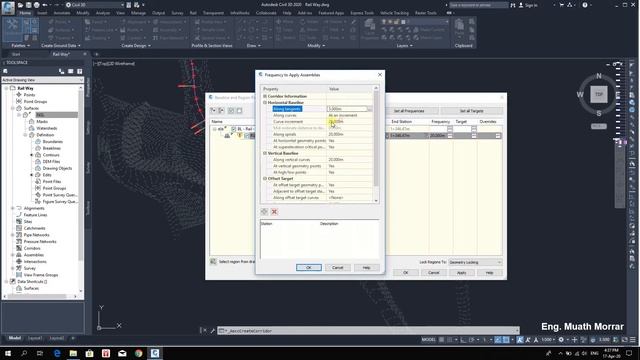
Task: Click the Windows Start button
Action: tap(8, 353)
